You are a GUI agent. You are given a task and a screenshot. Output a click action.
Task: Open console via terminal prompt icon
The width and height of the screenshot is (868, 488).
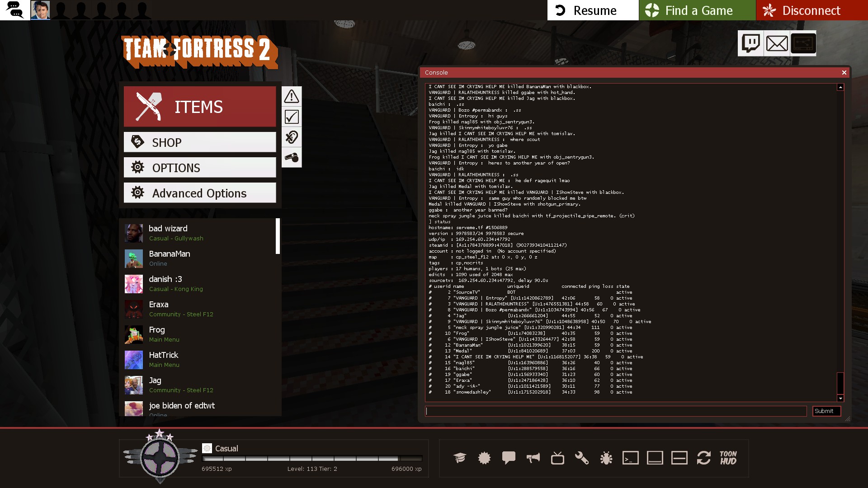tap(631, 458)
